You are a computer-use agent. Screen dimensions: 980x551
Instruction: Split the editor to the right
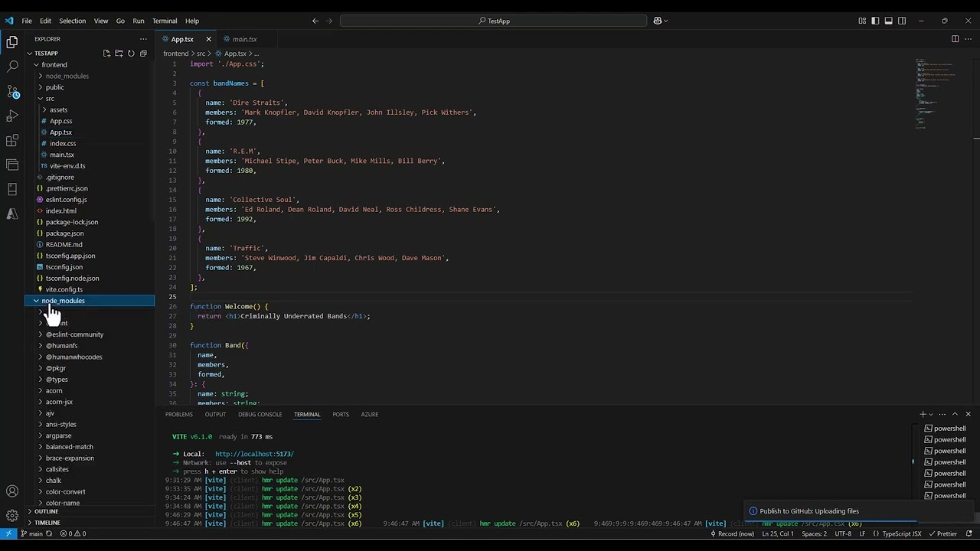pyautogui.click(x=955, y=39)
